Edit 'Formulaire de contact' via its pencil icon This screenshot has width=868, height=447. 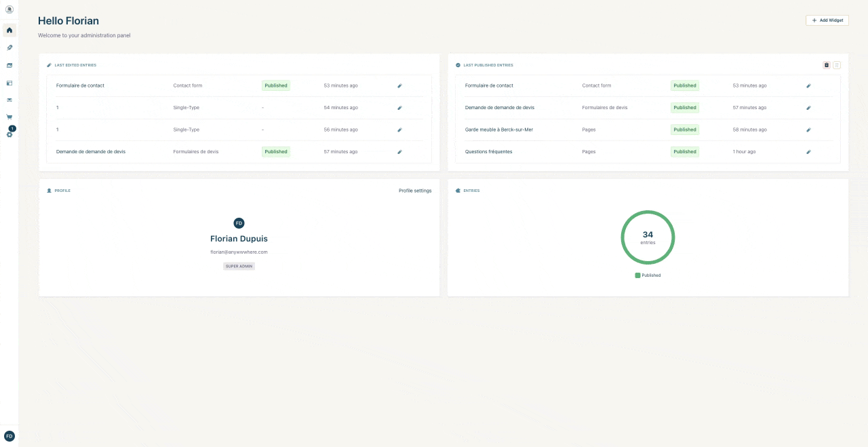[399, 85]
